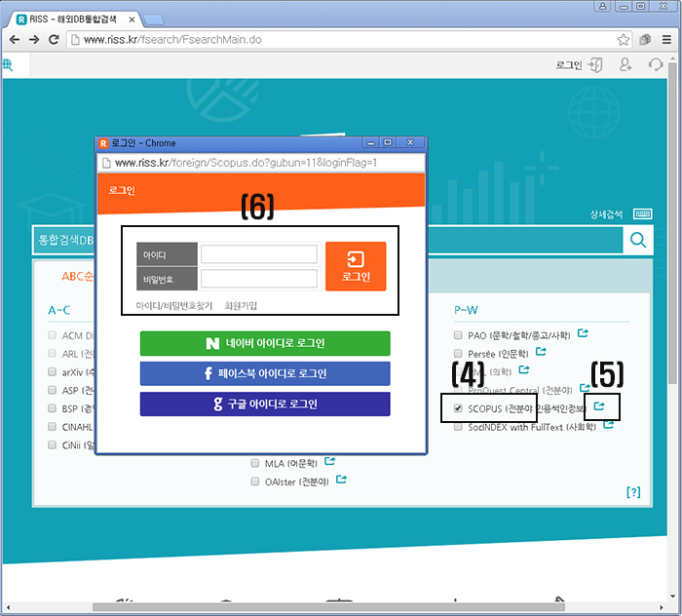Open SCOPUS external link icon

point(599,405)
